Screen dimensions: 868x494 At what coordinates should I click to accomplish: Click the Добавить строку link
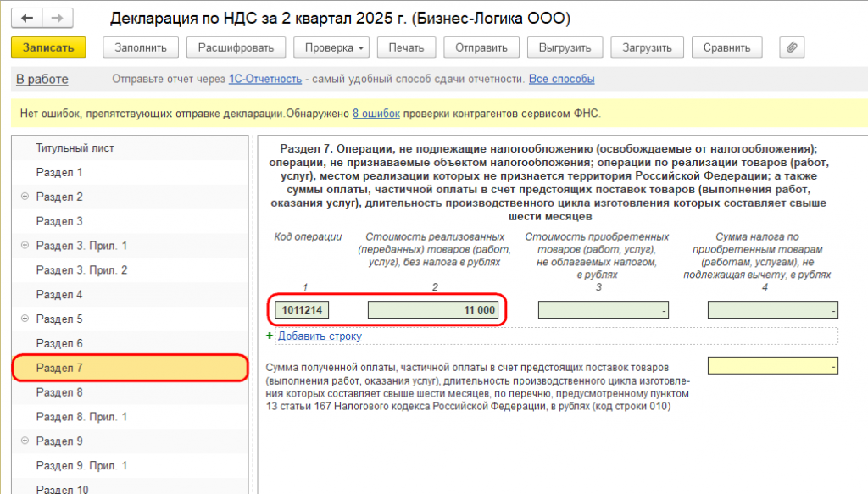(x=320, y=336)
